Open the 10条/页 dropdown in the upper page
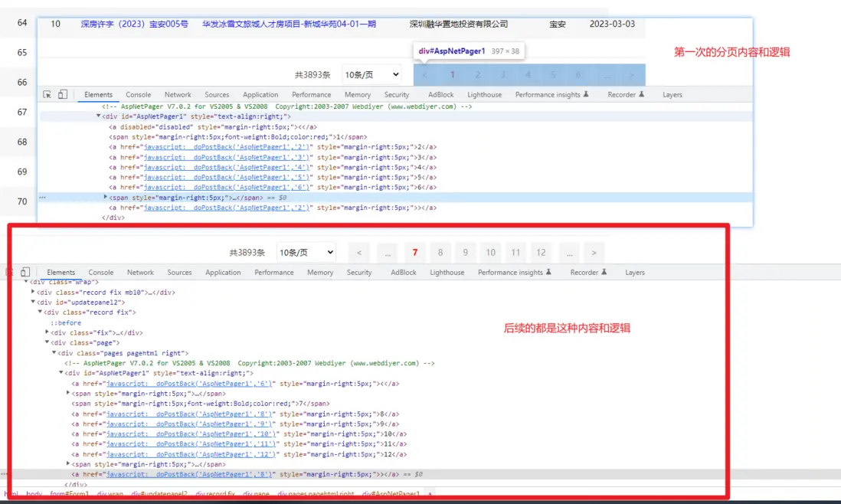Viewport: 841px width, 504px height. coord(371,74)
